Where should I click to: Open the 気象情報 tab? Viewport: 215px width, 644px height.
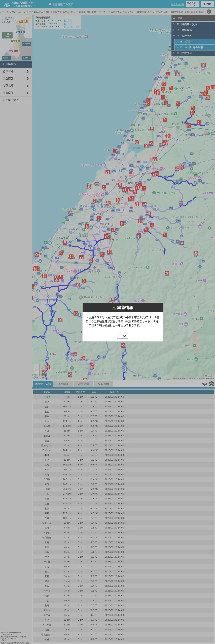103,384
